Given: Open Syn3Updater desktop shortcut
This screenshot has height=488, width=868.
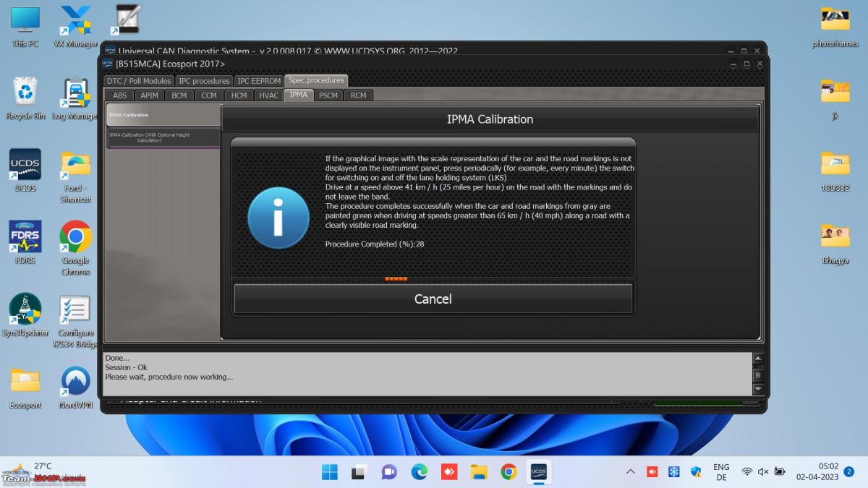Looking at the screenshot, I should tap(25, 316).
